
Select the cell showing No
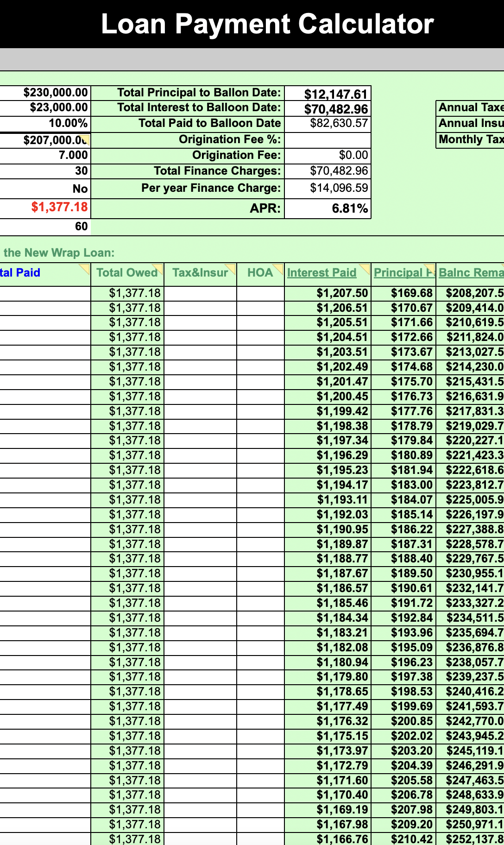click(x=45, y=189)
